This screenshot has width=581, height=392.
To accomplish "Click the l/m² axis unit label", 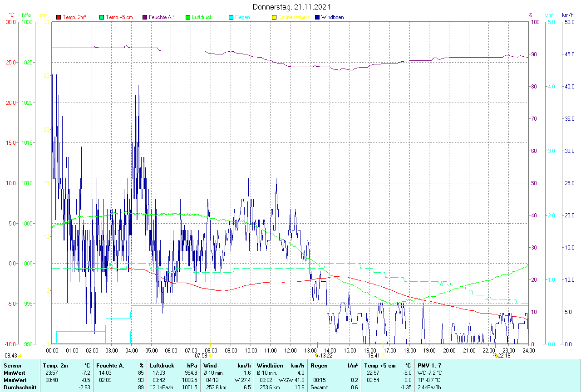I will (x=550, y=15).
